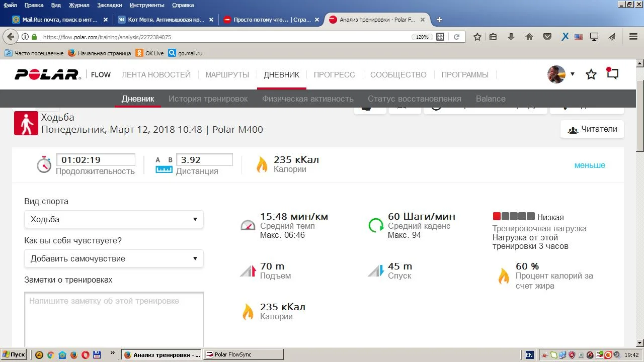Open Opera from the quick launch bar
This screenshot has height=362, width=644.
click(x=85, y=354)
